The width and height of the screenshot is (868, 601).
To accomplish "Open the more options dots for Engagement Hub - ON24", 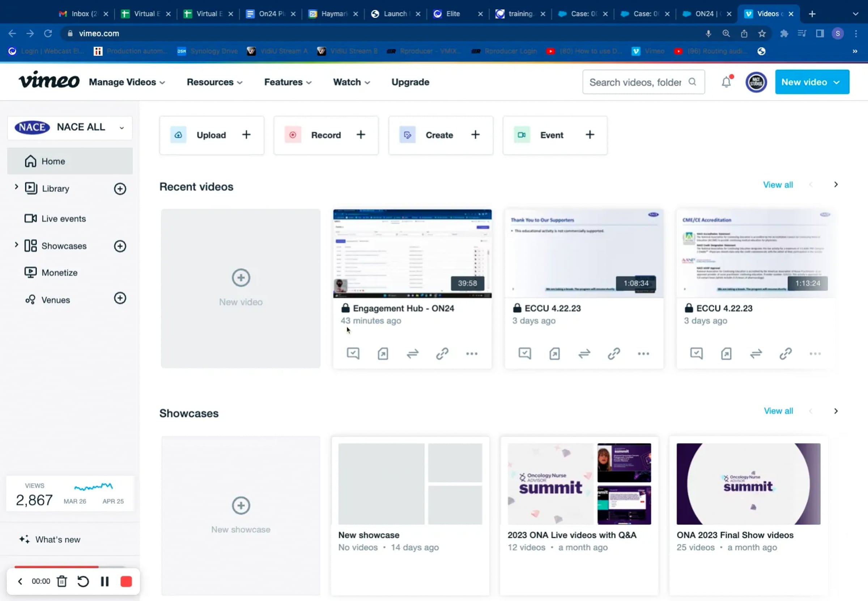I will click(471, 353).
